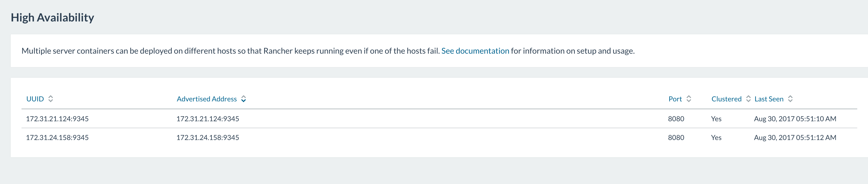This screenshot has width=868, height=184.
Task: Sort by Clustered header label
Action: click(726, 99)
